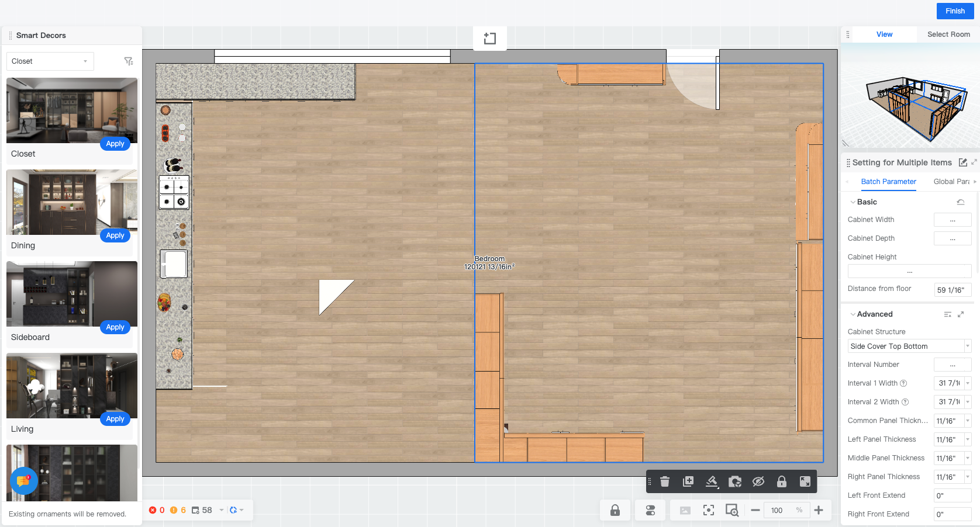Switch to the Select Room tab
Viewport: 980px width, 527px height.
point(948,34)
